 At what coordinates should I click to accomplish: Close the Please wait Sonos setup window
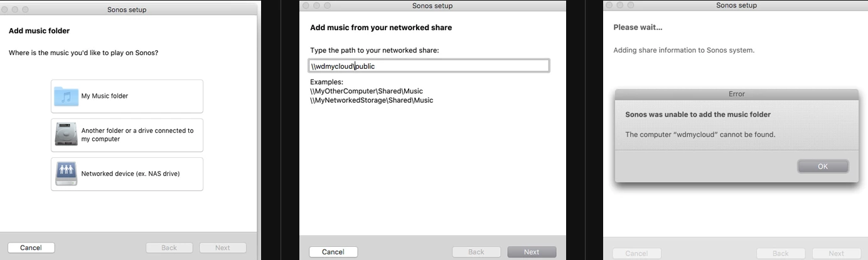[609, 6]
